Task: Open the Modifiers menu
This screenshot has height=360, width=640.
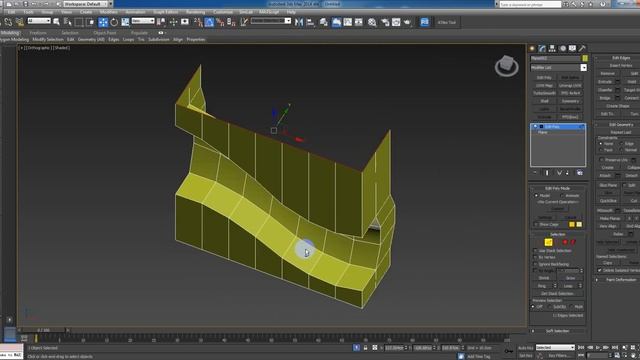Action: click(x=109, y=12)
